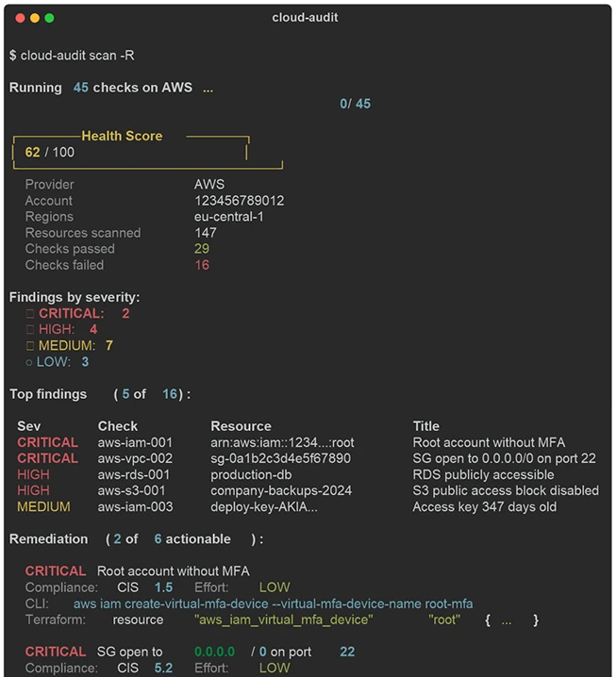The image size is (616, 677).
Task: Click the red close window button
Action: 20,18
